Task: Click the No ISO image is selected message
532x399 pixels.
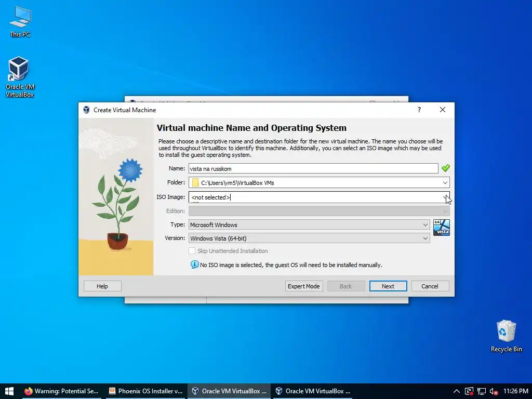Action: click(291, 265)
